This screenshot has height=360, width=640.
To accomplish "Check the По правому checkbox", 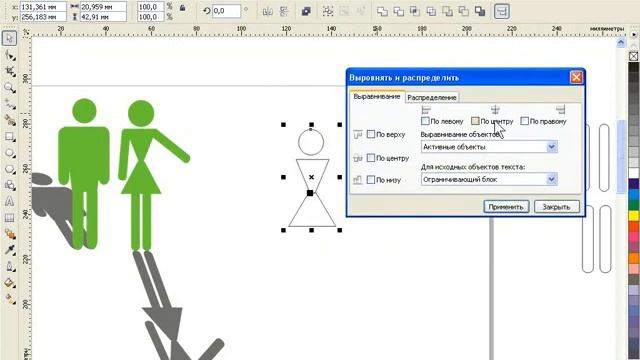I will [524, 121].
